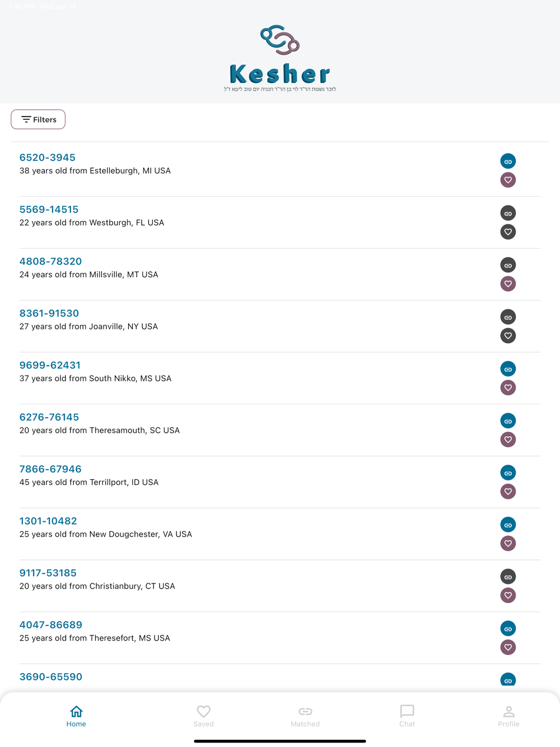Tap link icon for profile 4808-78320
This screenshot has width=560, height=747.
click(x=508, y=265)
